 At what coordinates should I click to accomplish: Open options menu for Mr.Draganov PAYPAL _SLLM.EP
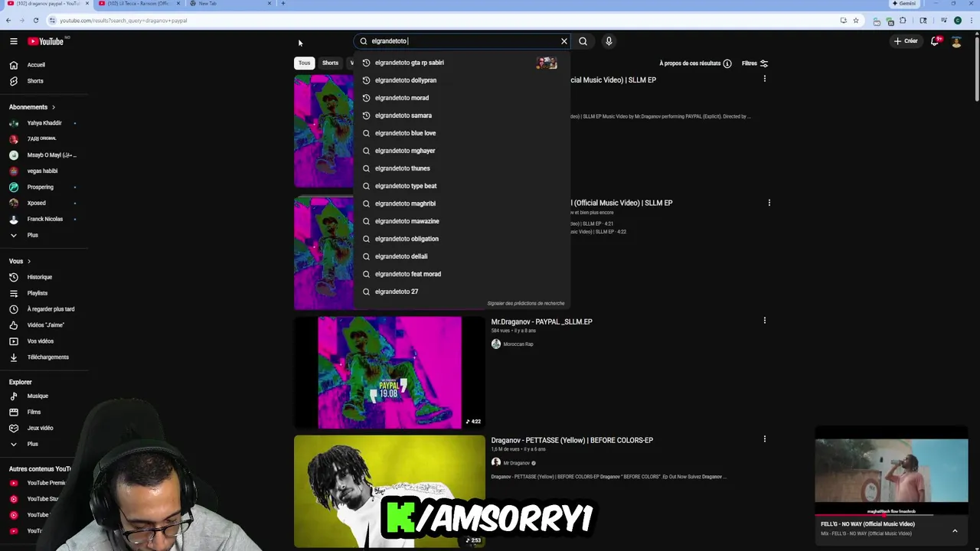click(x=764, y=321)
